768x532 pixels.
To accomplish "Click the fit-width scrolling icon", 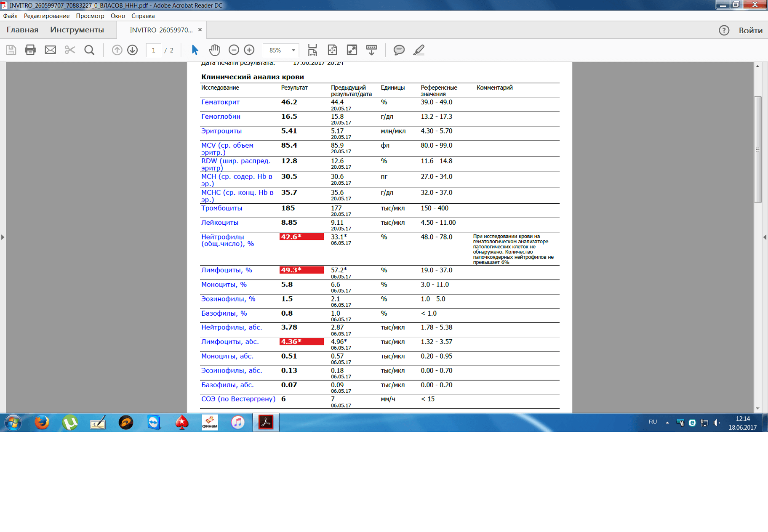I will (x=312, y=50).
